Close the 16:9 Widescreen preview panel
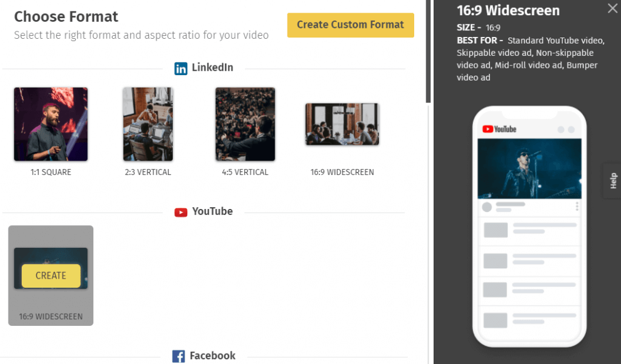621x364 pixels. (x=613, y=8)
